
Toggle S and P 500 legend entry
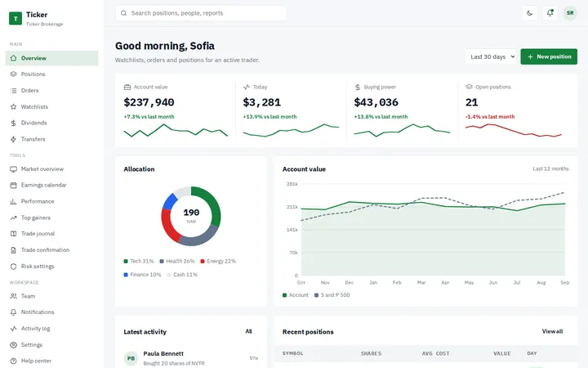pyautogui.click(x=332, y=295)
